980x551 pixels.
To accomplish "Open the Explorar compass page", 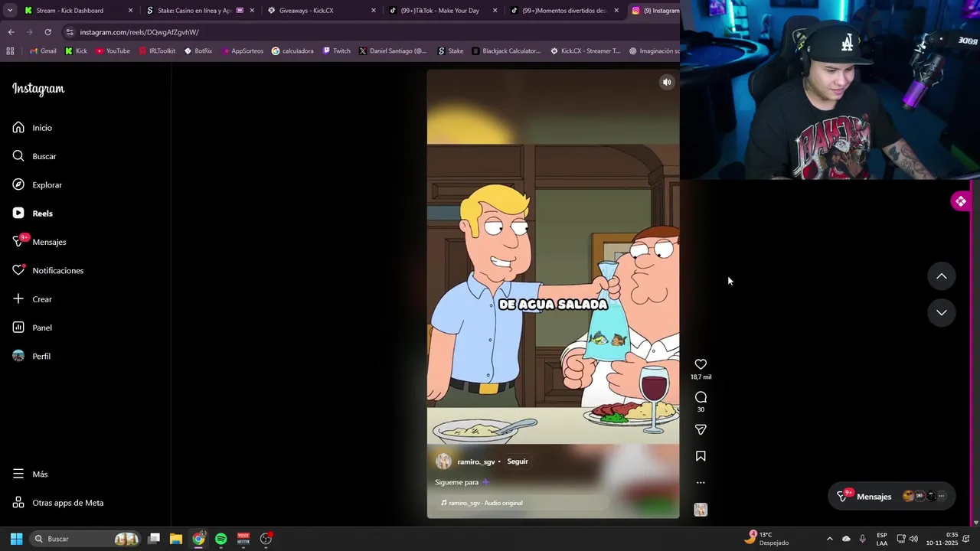I will pyautogui.click(x=37, y=184).
